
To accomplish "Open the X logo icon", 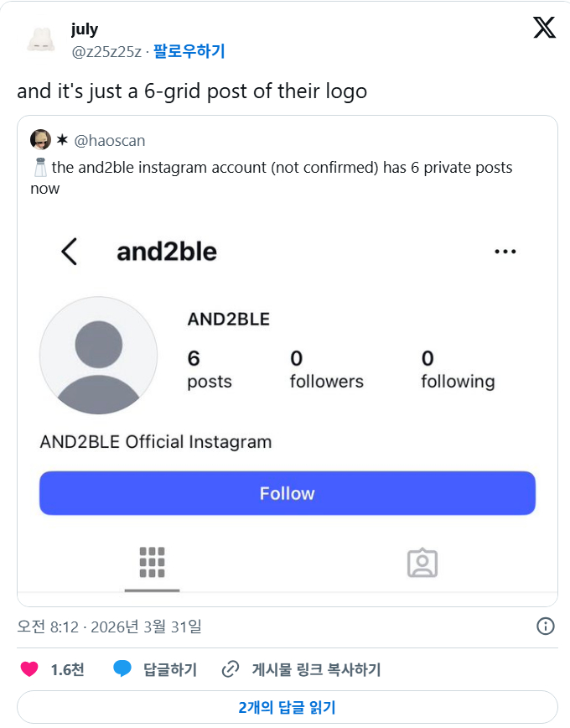I will point(544,28).
